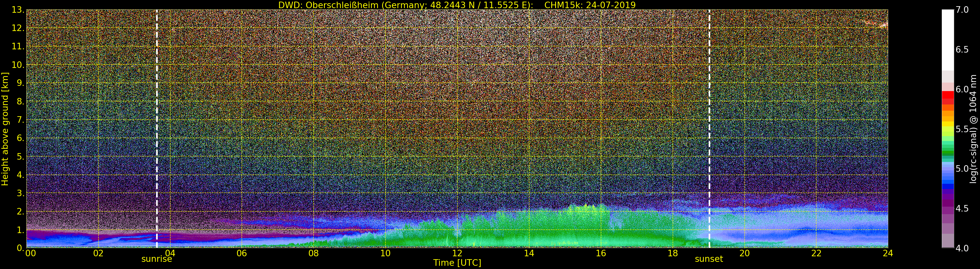This screenshot has width=980, height=269.
Task: Click the '11.' height tick label
Action: coord(18,46)
